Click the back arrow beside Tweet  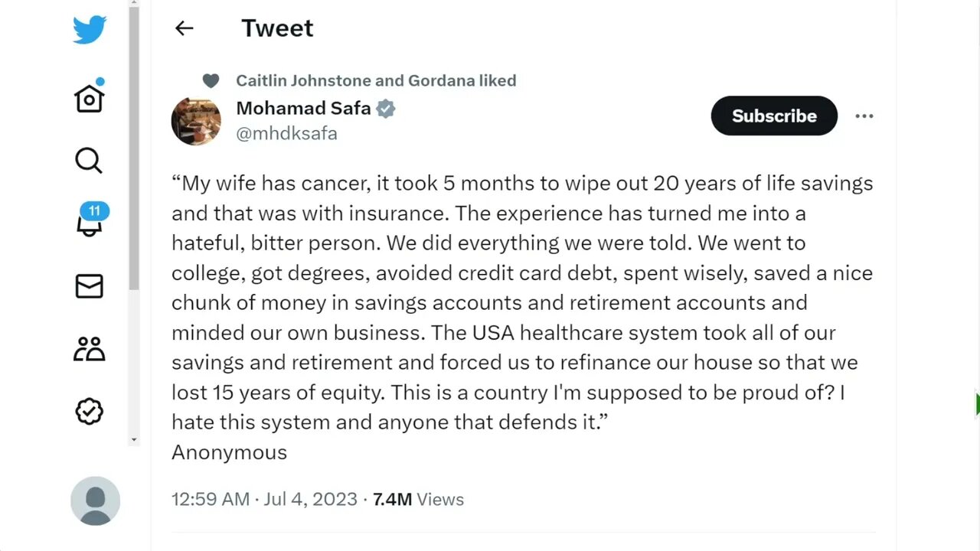[184, 28]
